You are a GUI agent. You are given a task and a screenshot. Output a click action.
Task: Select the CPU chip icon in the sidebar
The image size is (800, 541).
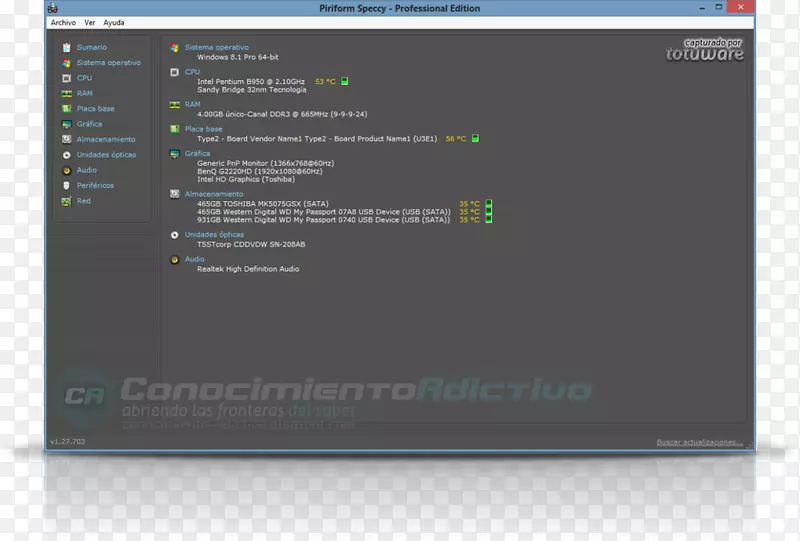click(66, 78)
